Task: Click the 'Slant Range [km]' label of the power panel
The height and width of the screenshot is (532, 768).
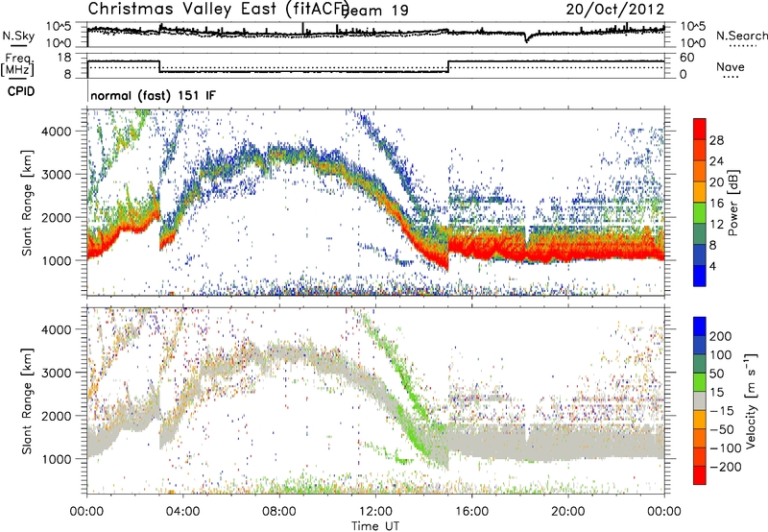Action: click(27, 203)
